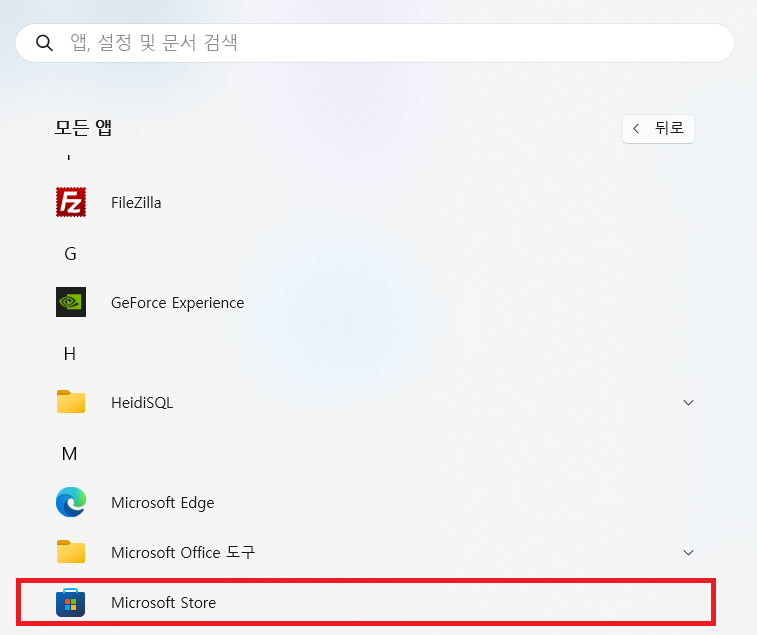Jump via the G letter header
757x635 pixels.
click(70, 254)
